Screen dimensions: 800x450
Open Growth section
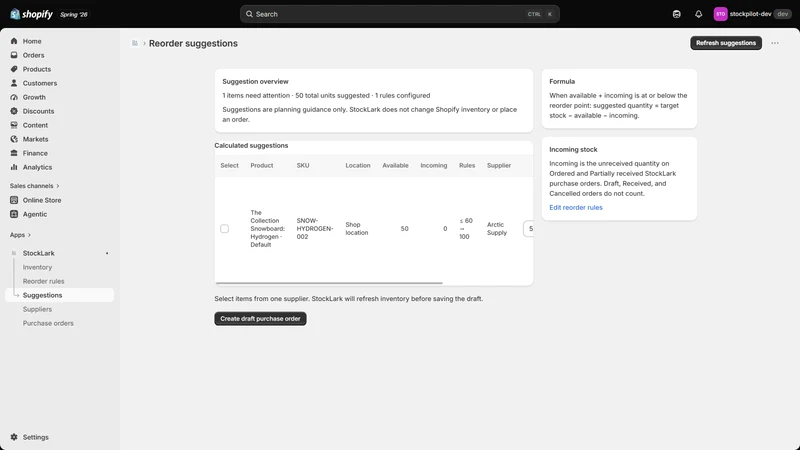click(34, 97)
